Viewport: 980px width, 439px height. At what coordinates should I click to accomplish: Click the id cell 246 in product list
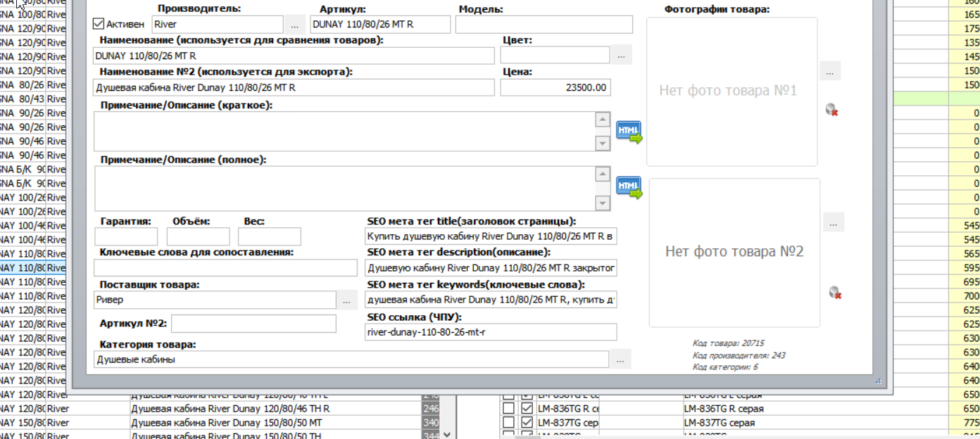point(431,409)
